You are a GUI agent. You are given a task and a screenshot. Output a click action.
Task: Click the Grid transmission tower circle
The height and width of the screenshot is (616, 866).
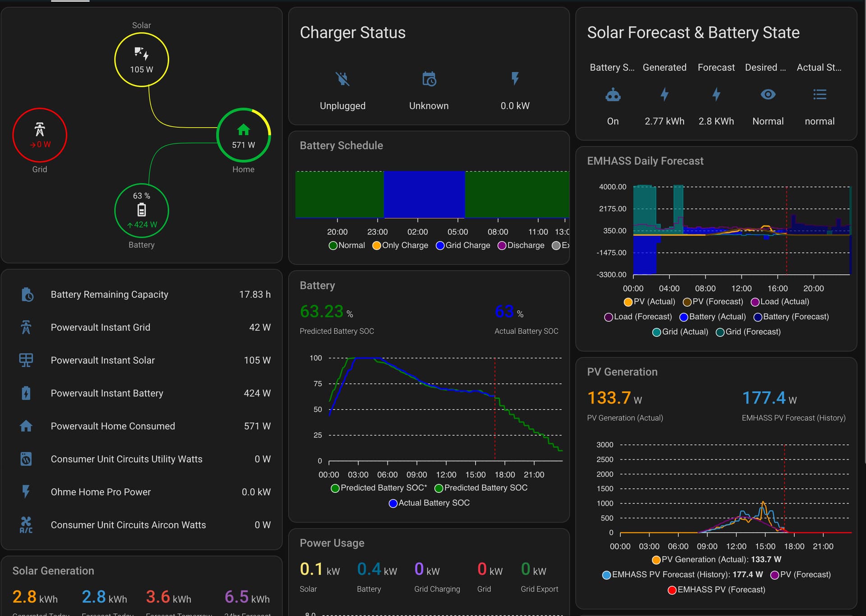40,135
